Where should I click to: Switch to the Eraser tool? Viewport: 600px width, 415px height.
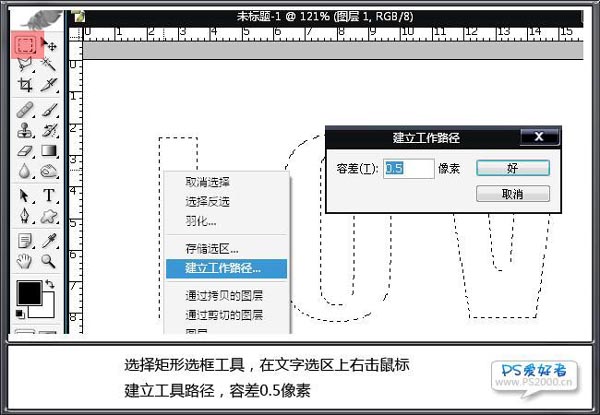pos(26,151)
